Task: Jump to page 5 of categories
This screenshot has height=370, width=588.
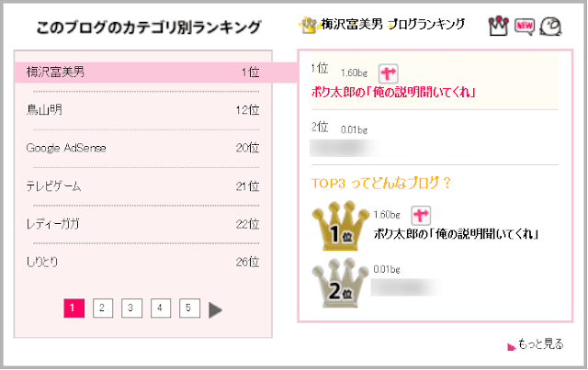Action: [x=189, y=308]
